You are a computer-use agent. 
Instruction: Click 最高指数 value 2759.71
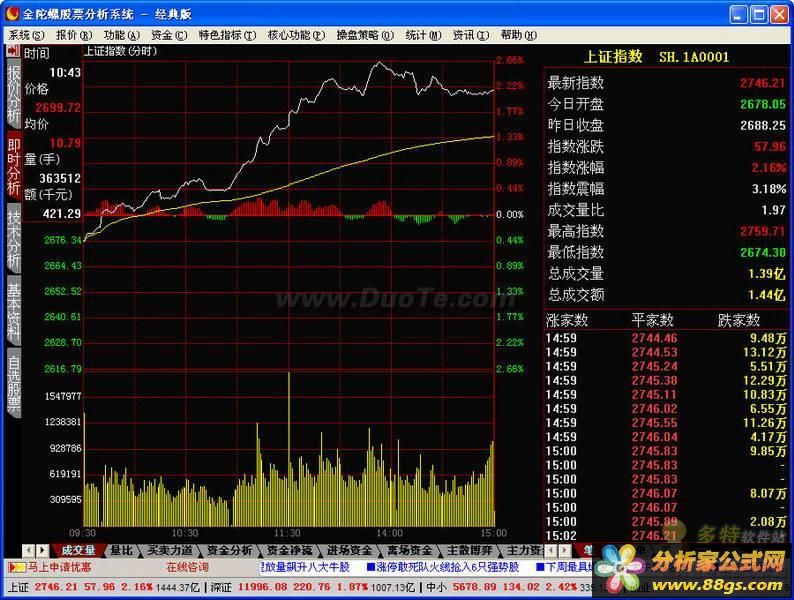(x=762, y=231)
